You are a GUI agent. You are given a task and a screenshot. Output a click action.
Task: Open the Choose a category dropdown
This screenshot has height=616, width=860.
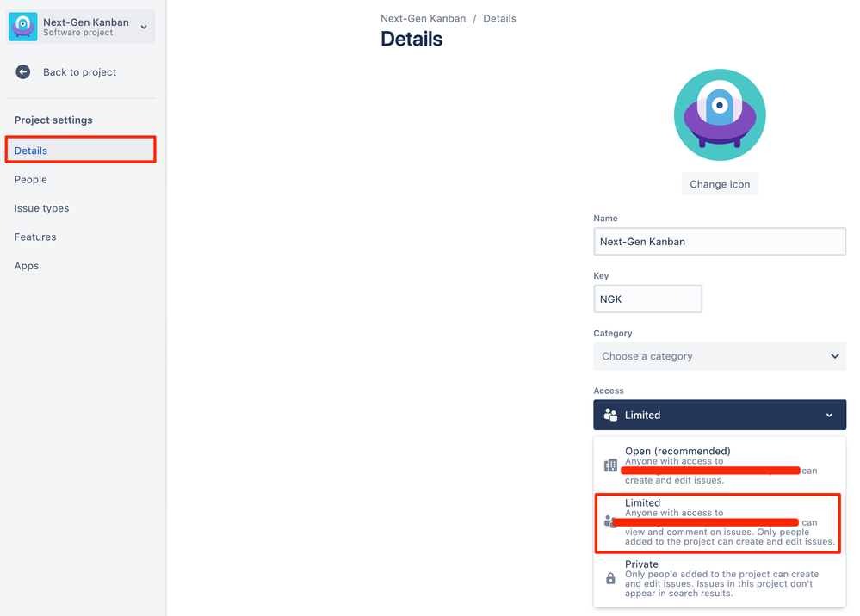[x=720, y=356]
